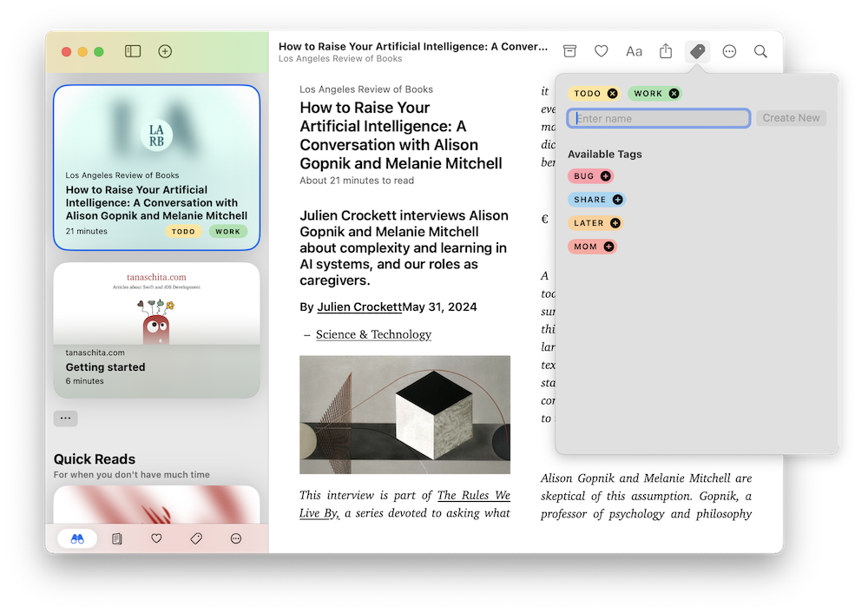This screenshot has width=868, height=613.
Task: Click the Quick Reads section heading
Action: (x=95, y=459)
